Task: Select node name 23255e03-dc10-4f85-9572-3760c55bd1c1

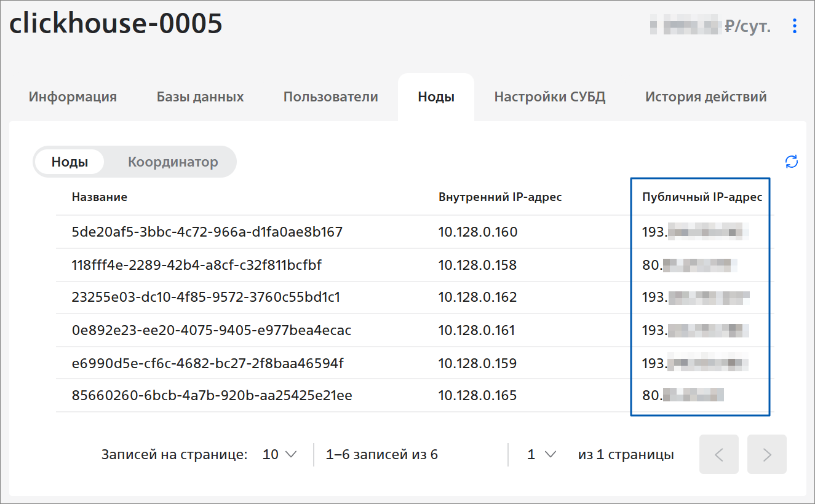Action: coord(206,297)
